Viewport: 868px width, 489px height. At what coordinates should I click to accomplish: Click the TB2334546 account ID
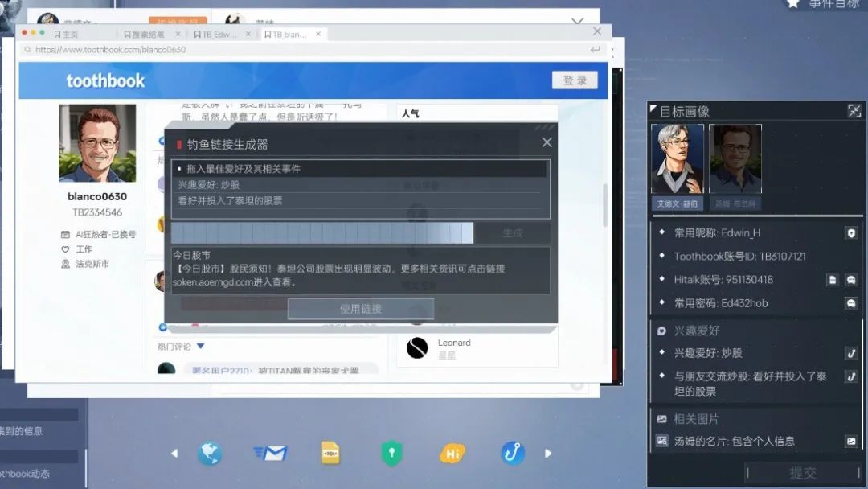(97, 212)
